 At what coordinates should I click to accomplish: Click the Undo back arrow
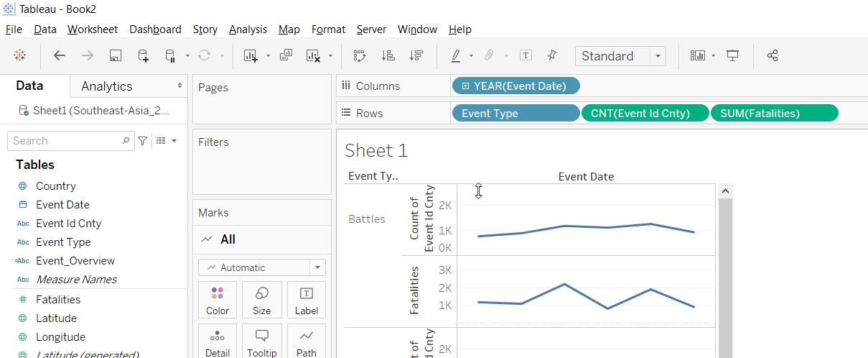[60, 56]
